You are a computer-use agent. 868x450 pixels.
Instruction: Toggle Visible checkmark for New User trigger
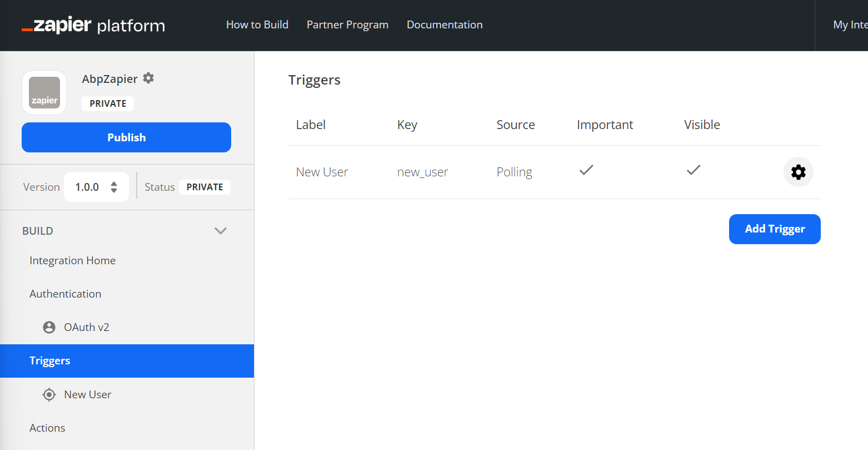click(x=694, y=170)
